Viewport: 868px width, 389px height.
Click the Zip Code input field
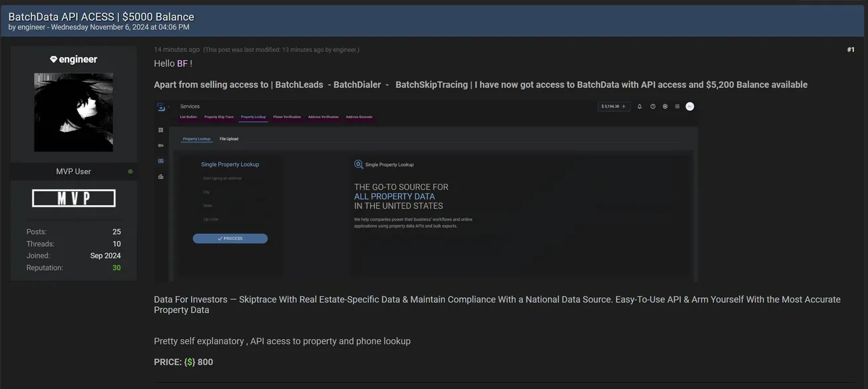230,219
